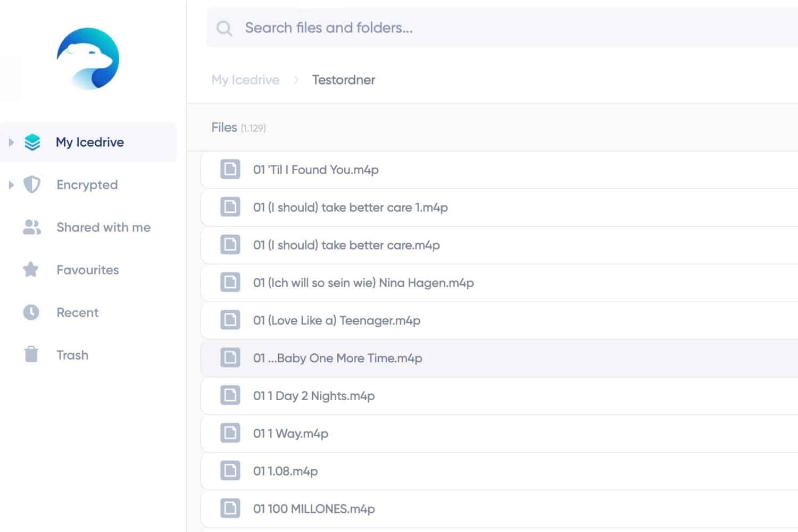Open My Icedrive in the sidebar
Screen dimensions: 798x532
coord(88,142)
